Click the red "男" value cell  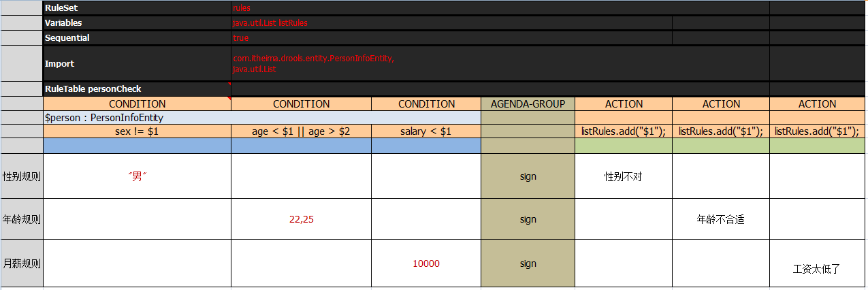[x=137, y=176]
